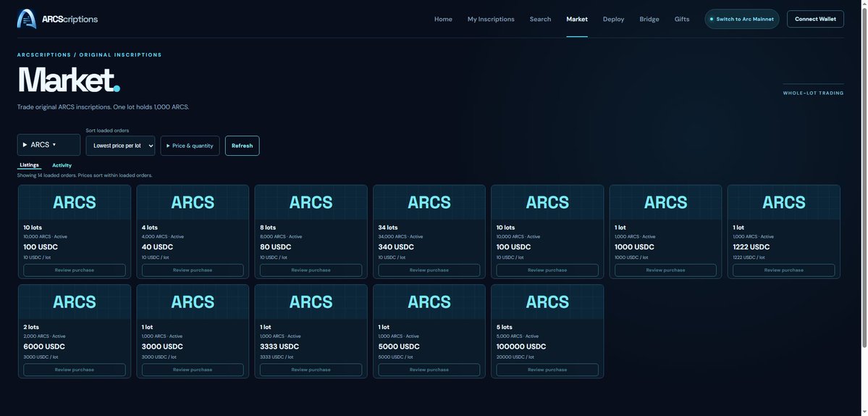Review purchase for the 5000 USDC listing
The height and width of the screenshot is (416, 868).
click(429, 370)
